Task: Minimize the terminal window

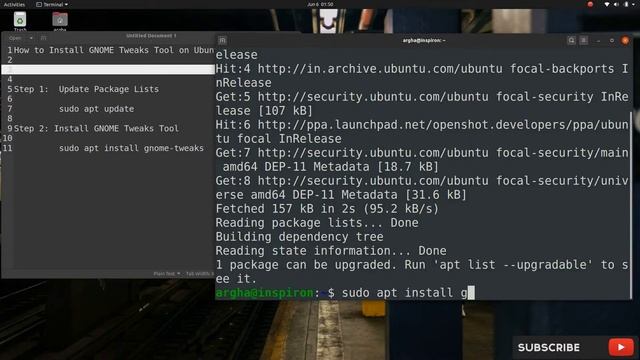Action: [x=598, y=40]
